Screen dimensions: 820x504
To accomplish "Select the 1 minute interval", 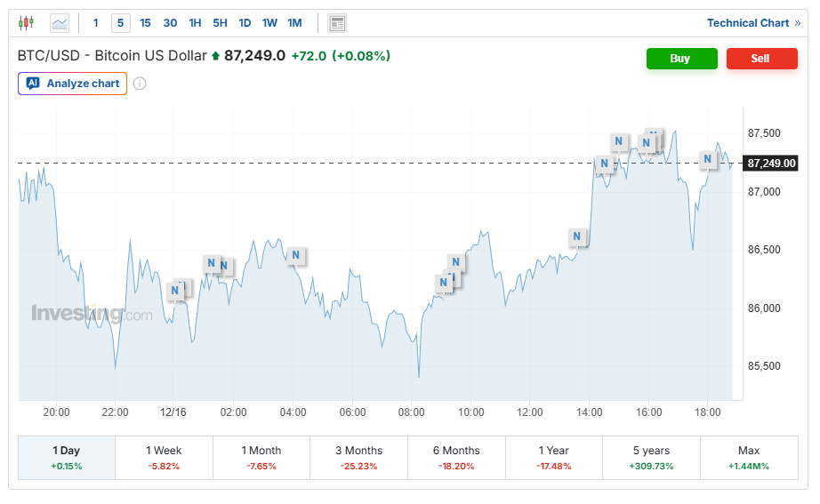I will 96,23.
